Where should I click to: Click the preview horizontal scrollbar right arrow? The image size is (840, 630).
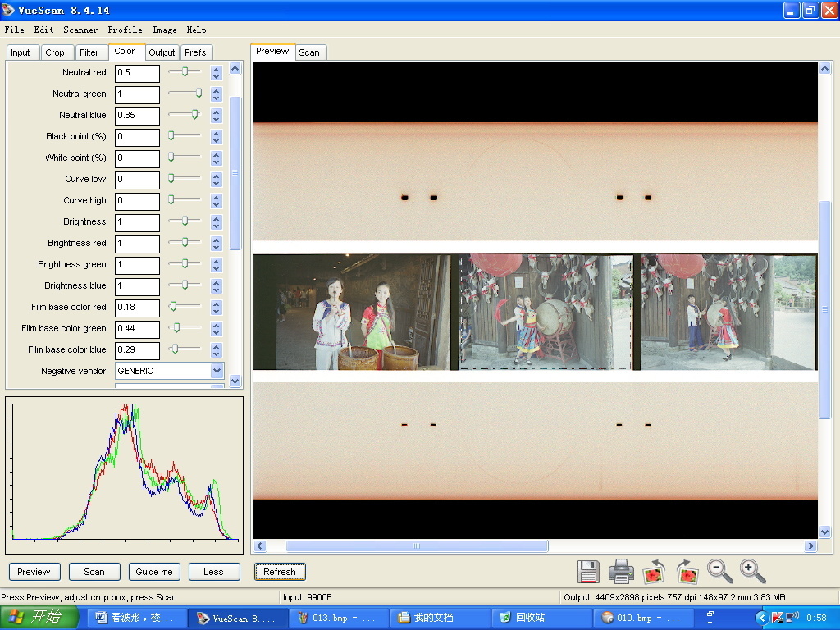click(x=810, y=546)
